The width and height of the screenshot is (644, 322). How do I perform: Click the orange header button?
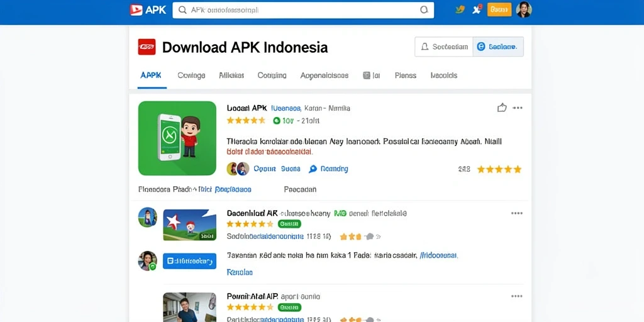499,9
